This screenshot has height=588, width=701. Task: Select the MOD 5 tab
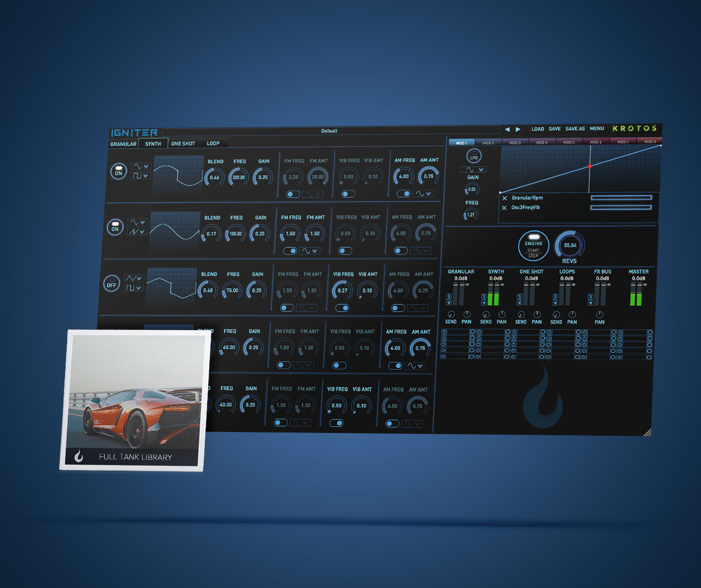pos(569,142)
